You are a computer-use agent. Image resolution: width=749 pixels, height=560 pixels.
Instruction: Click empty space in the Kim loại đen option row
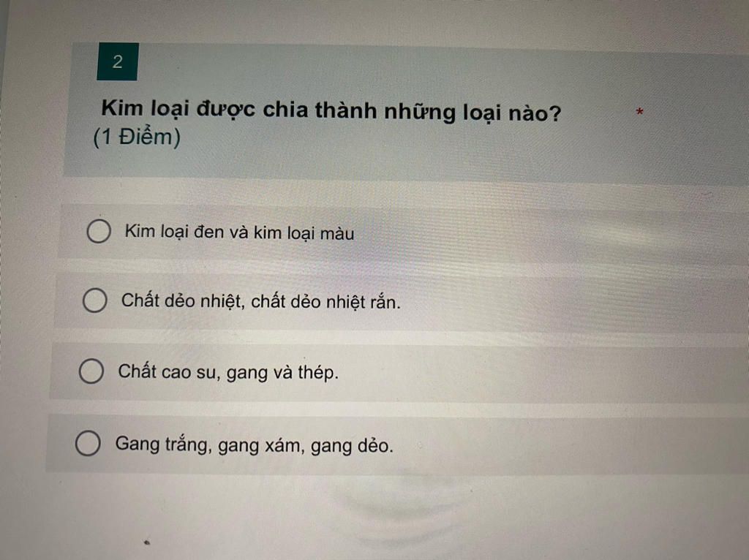tap(549, 235)
